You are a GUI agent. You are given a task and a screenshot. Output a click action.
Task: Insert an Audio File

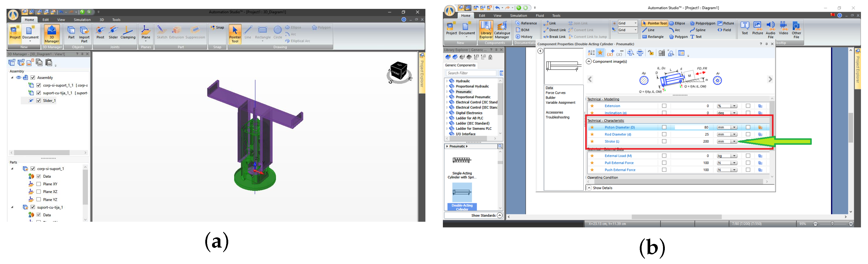(x=770, y=30)
